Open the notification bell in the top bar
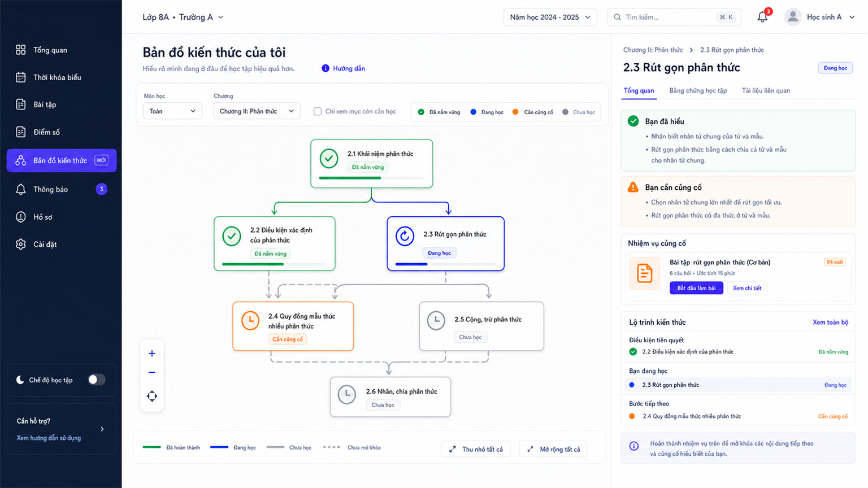The height and width of the screenshot is (488, 868). (x=763, y=17)
